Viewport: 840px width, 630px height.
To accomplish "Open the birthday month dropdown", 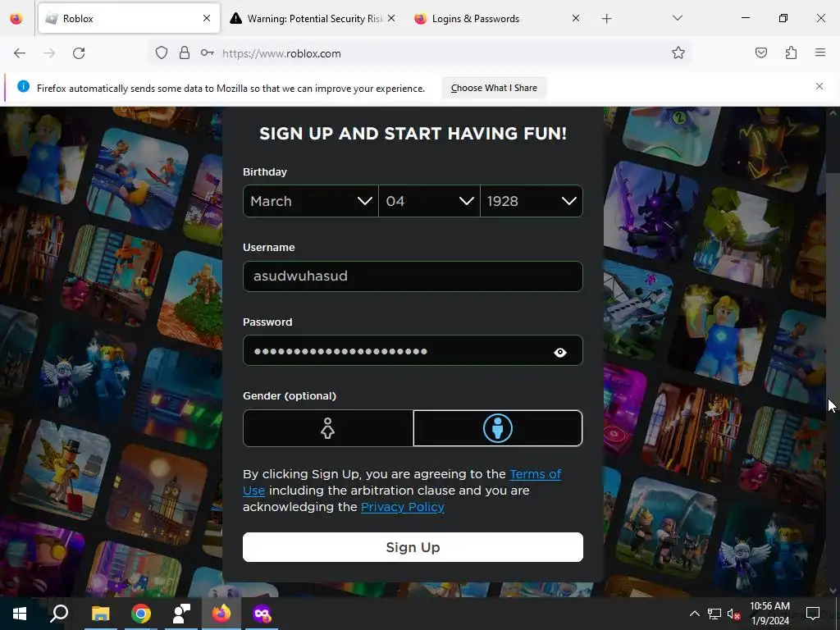I will [x=311, y=201].
